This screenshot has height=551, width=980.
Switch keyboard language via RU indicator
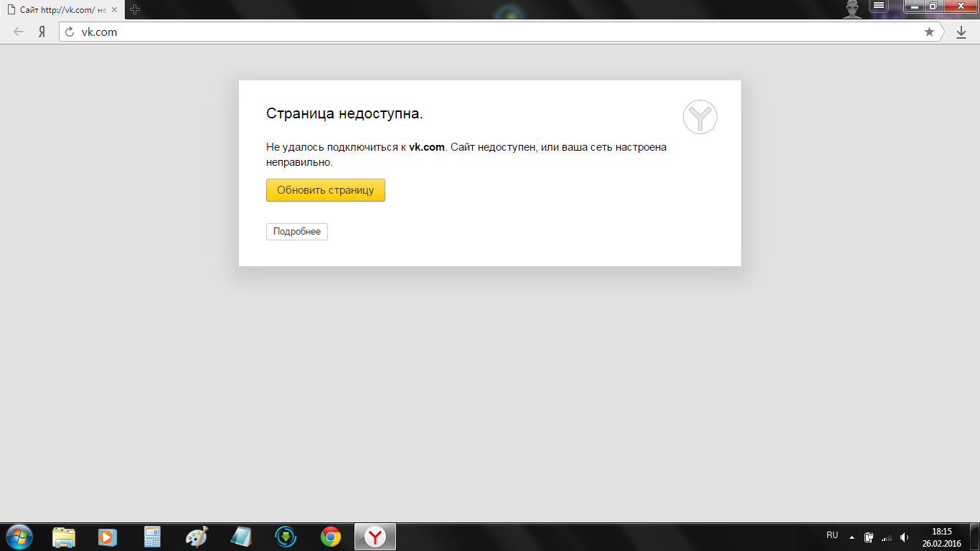(831, 535)
